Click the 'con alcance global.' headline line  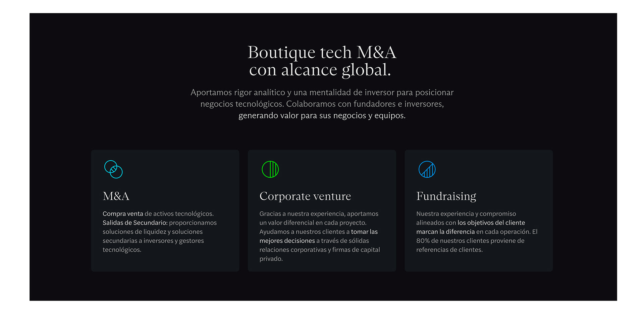320,70
